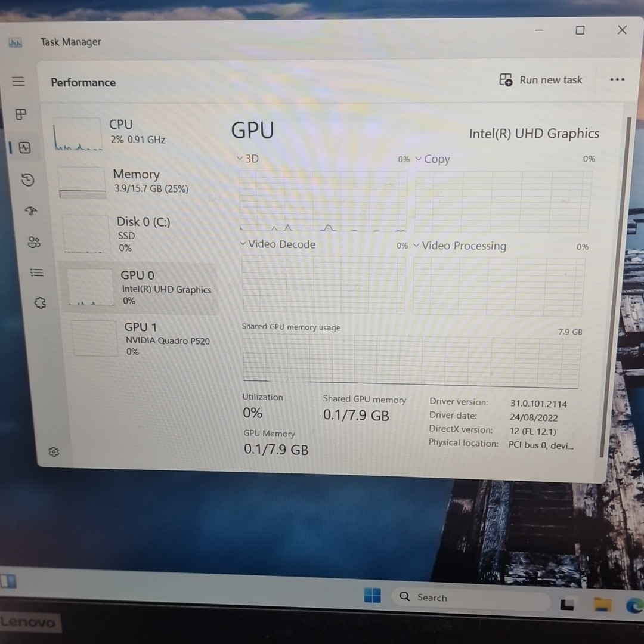This screenshot has height=644, width=644.
Task: Select the CPU performance entry
Action: (131, 134)
